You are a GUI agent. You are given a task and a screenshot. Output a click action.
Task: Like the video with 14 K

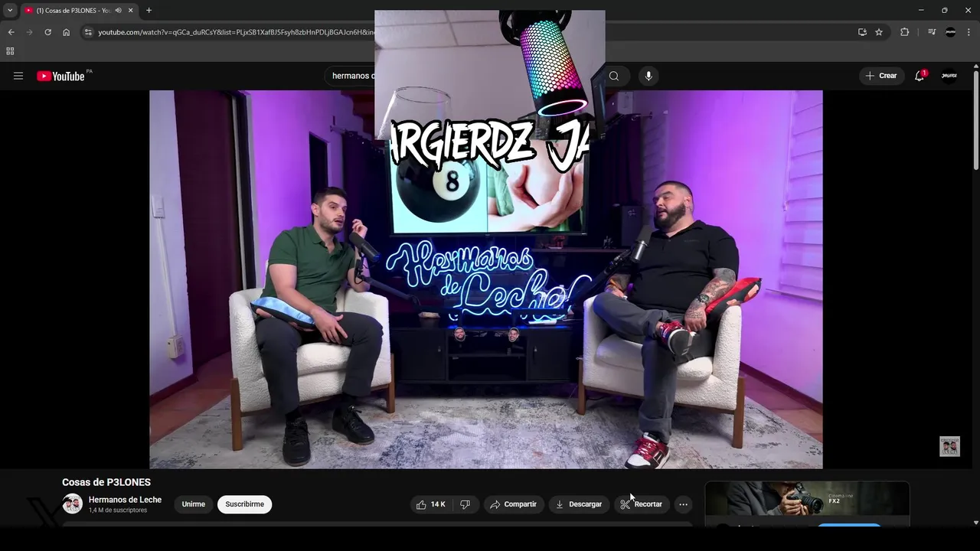click(433, 504)
